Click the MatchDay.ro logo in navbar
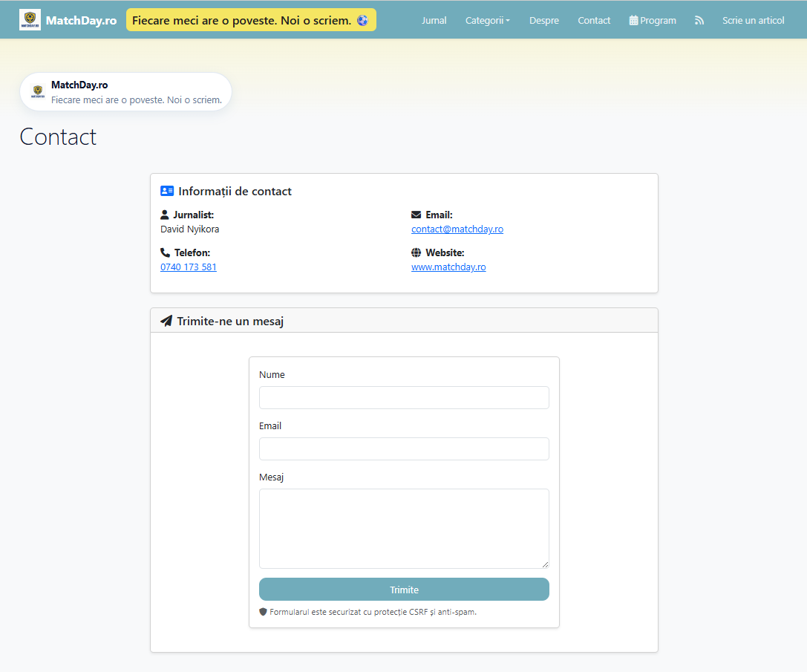This screenshot has height=672, width=807. 30,20
